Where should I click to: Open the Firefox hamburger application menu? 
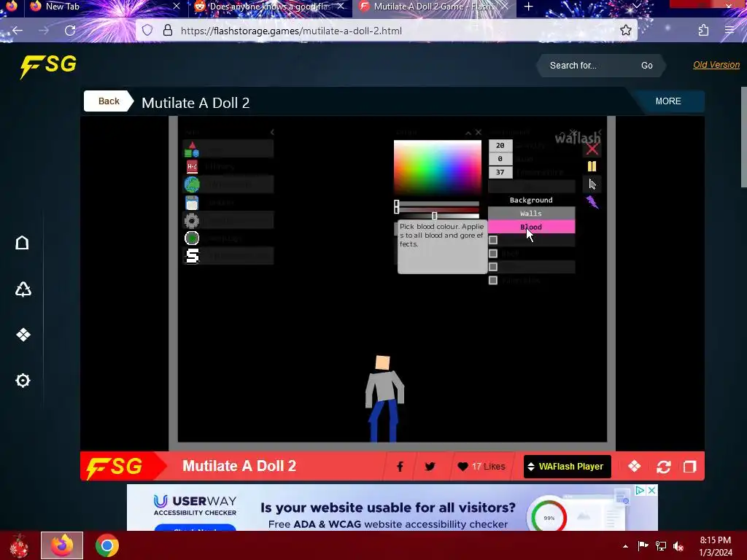729,31
